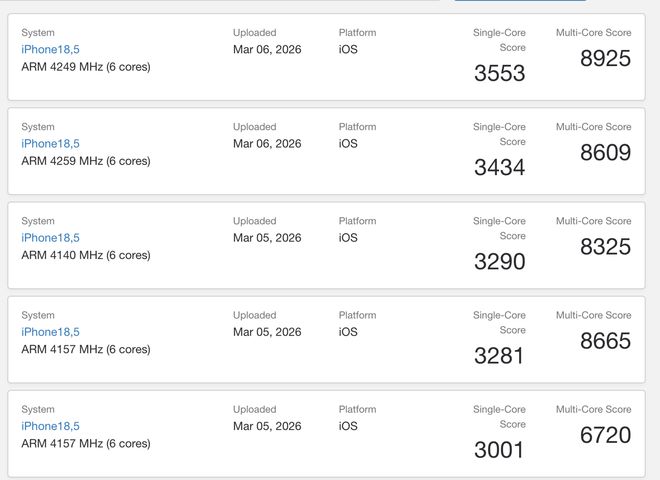This screenshot has width=660, height=480.
Task: Click the 6720 multi-core score
Action: pyautogui.click(x=605, y=434)
